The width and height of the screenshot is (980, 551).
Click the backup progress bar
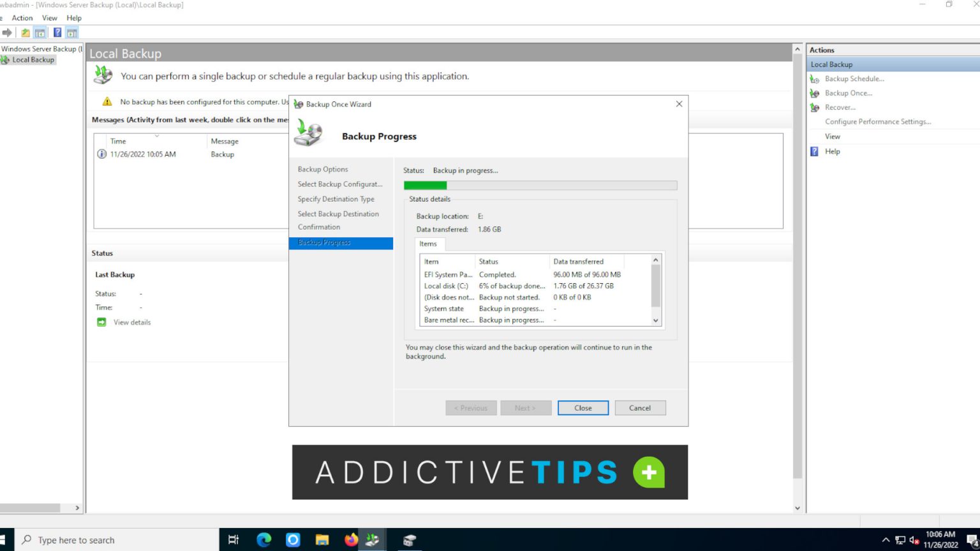click(x=540, y=185)
